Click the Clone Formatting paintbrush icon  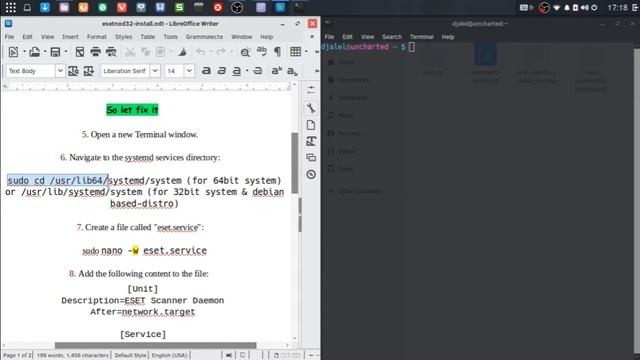click(x=182, y=52)
